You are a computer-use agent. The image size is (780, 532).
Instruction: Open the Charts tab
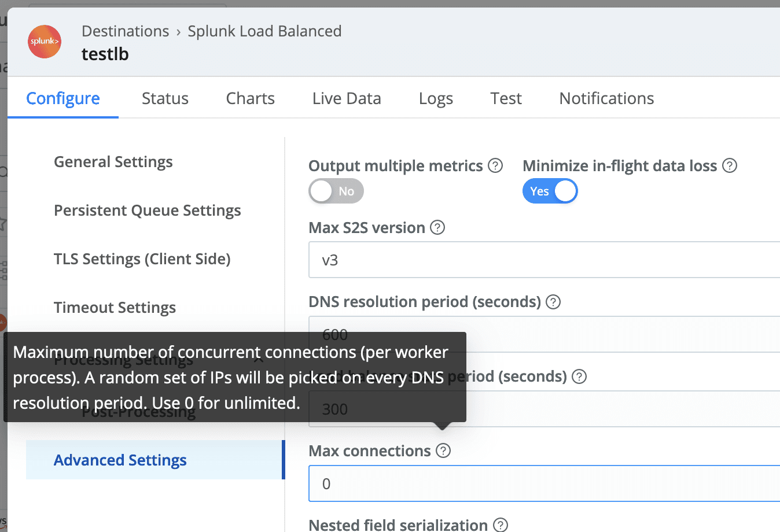(x=250, y=98)
